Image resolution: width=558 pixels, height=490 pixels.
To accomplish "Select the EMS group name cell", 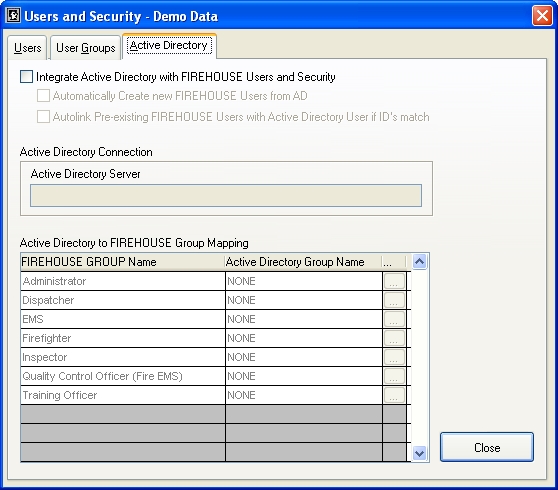I will (x=123, y=319).
